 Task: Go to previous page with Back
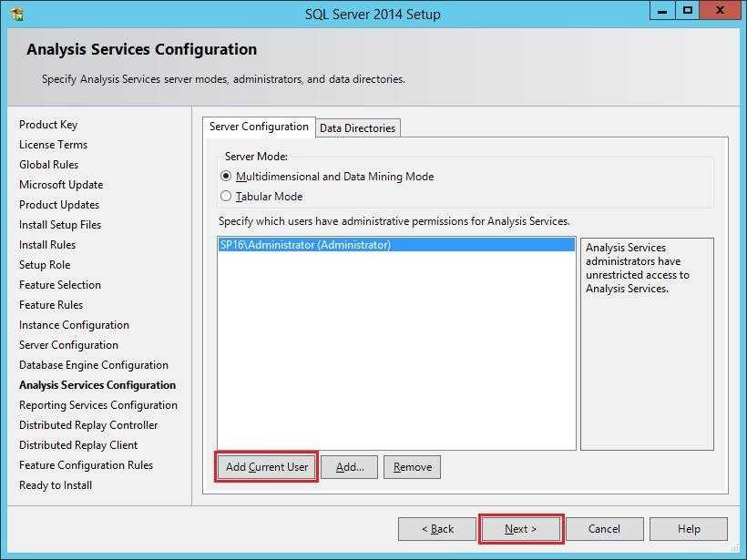pos(437,529)
